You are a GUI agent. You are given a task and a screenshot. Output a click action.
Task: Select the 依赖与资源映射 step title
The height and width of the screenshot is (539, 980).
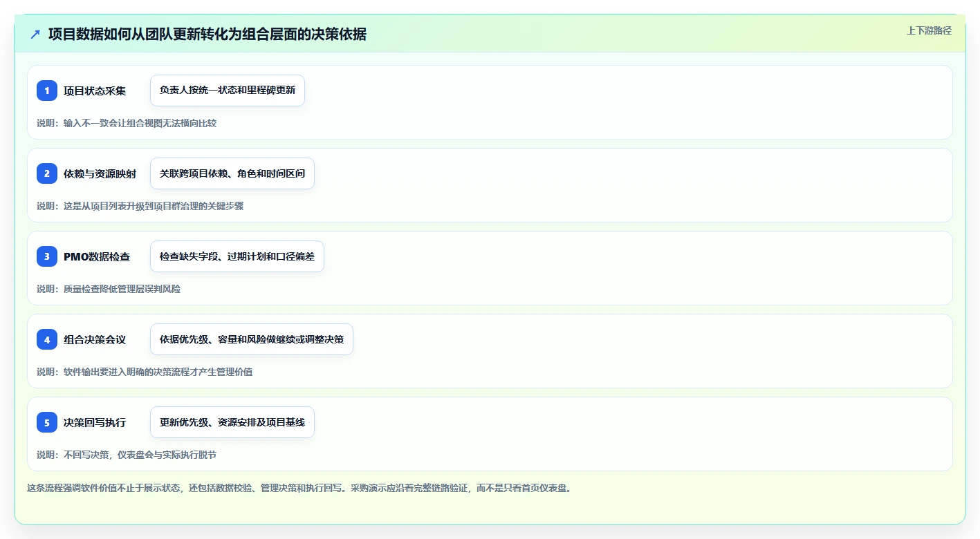pyautogui.click(x=100, y=173)
